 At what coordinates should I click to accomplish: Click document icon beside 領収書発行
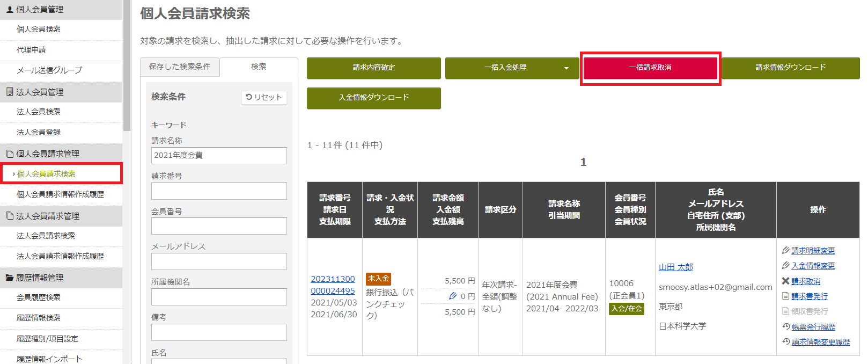[786, 311]
